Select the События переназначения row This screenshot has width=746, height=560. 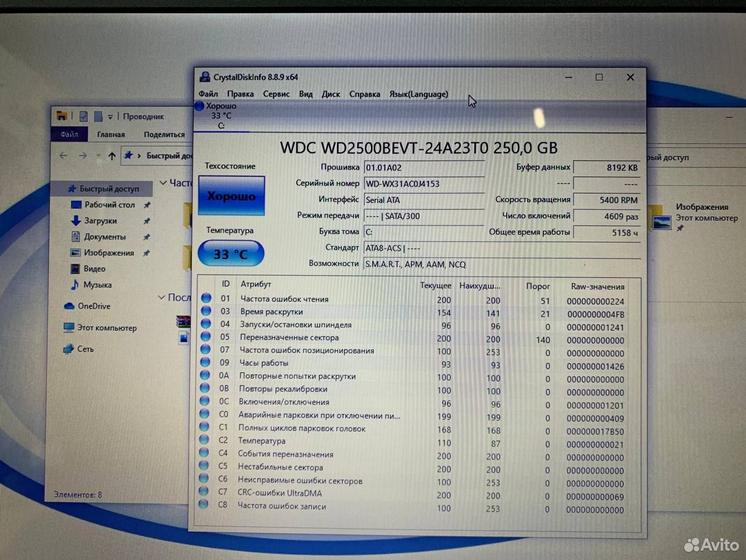click(412, 455)
